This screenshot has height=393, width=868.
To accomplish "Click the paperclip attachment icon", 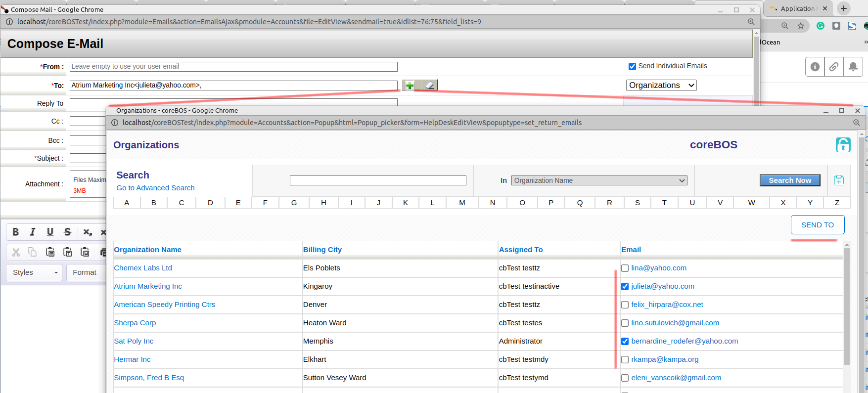I will coord(834,67).
